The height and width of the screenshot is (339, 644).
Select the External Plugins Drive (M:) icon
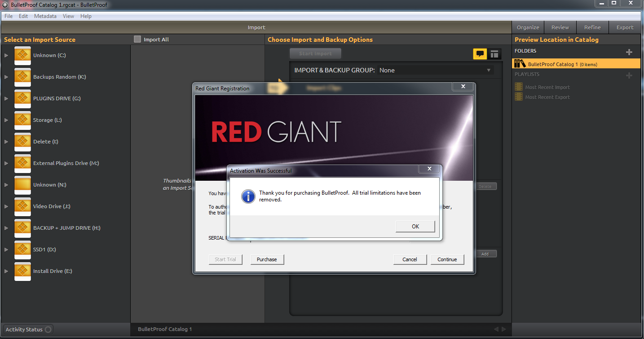point(22,163)
